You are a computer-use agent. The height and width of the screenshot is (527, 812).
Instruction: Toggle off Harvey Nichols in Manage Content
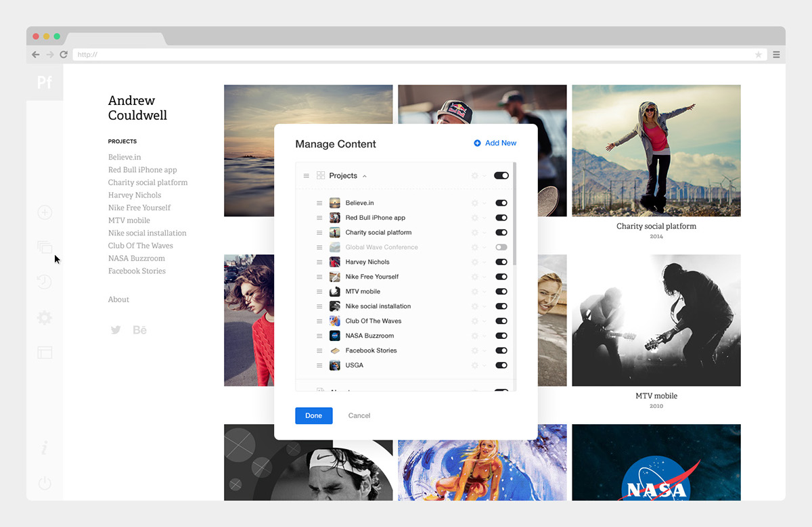501,262
